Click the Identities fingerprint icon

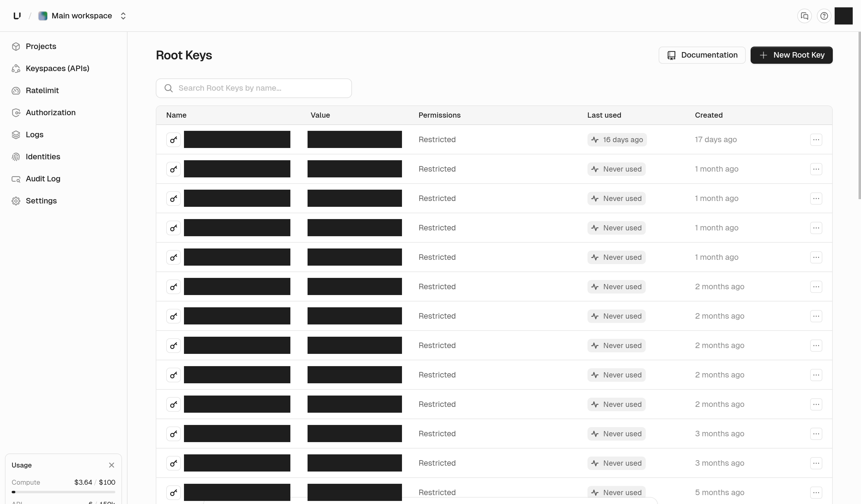[16, 157]
